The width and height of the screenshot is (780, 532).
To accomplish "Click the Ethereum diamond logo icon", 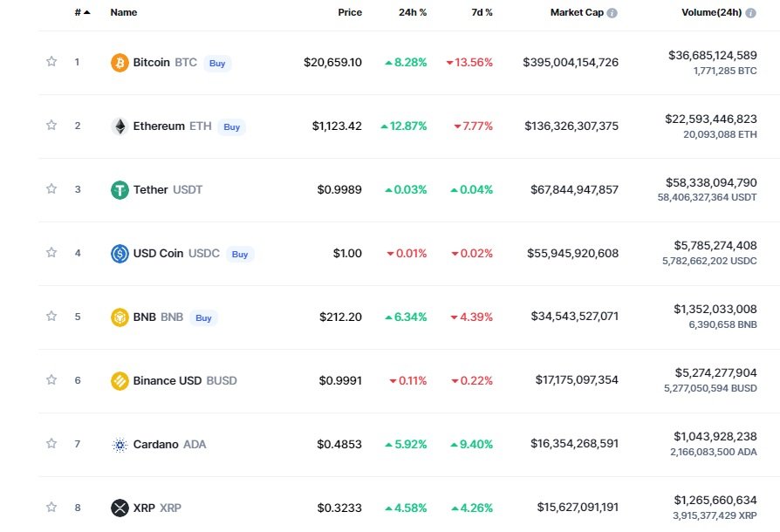I will (120, 126).
